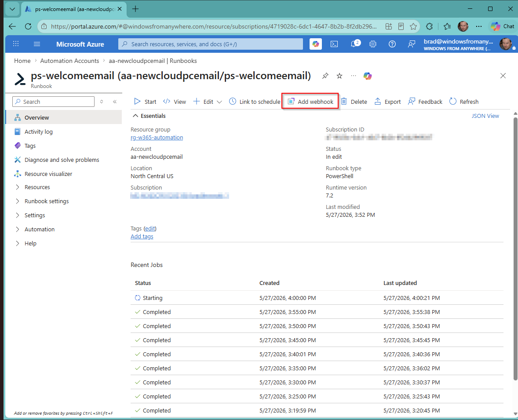The height and width of the screenshot is (420, 518).
Task: Click the browser Back arrow
Action: [12, 26]
